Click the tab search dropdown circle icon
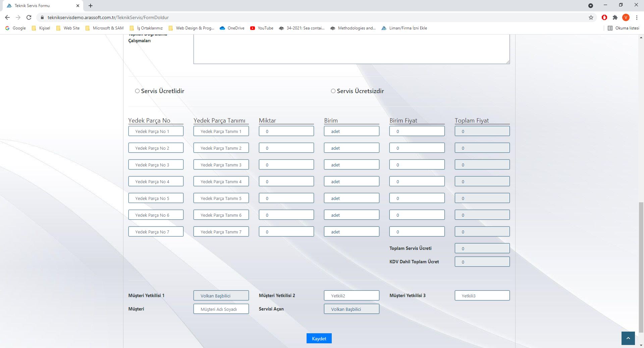The image size is (644, 348). (591, 6)
